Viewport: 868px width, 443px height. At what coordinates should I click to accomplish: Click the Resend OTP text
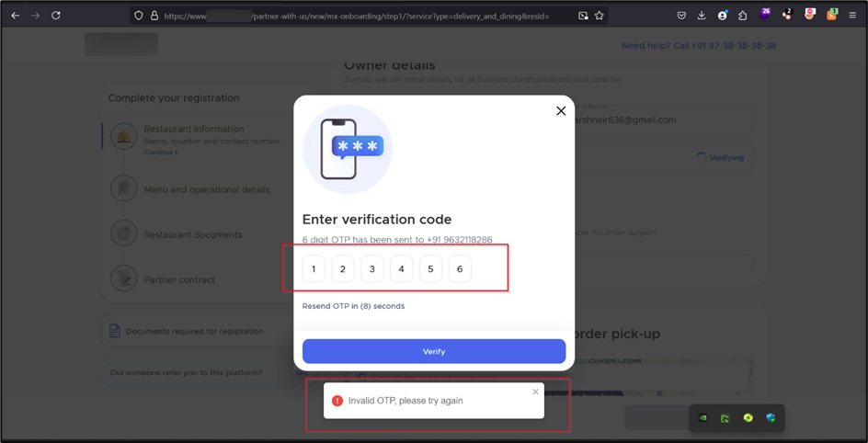click(353, 306)
